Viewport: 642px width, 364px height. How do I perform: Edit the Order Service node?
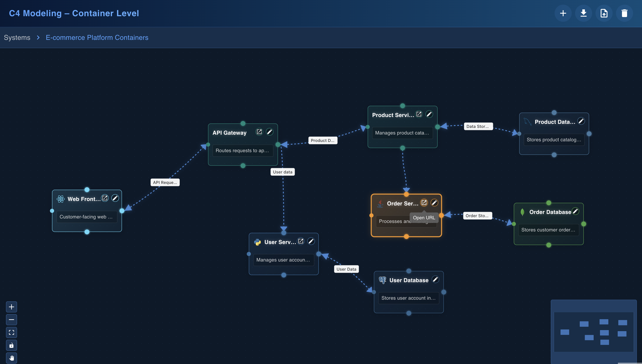coord(434,202)
